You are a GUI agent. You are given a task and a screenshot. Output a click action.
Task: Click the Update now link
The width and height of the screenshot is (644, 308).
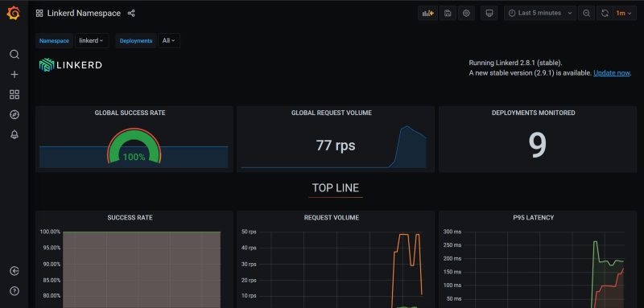[612, 73]
